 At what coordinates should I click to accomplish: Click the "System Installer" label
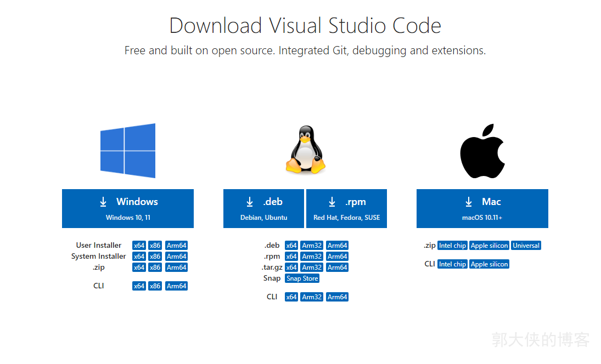coord(98,257)
